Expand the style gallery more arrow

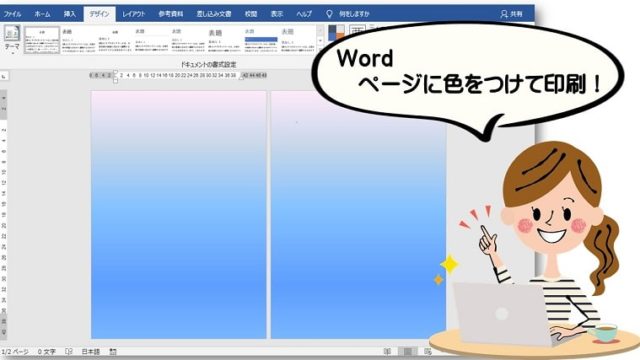click(x=320, y=41)
